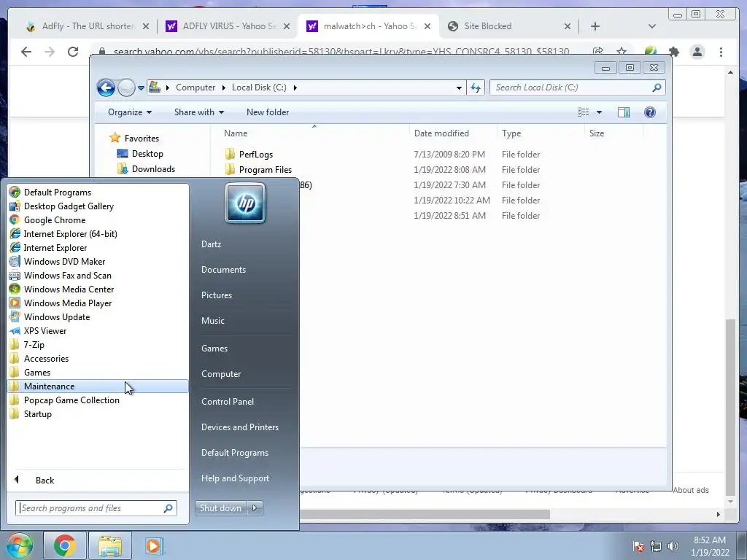This screenshot has width=747, height=560.
Task: Open Explorer recent pages dropdown arrow
Action: [141, 87]
